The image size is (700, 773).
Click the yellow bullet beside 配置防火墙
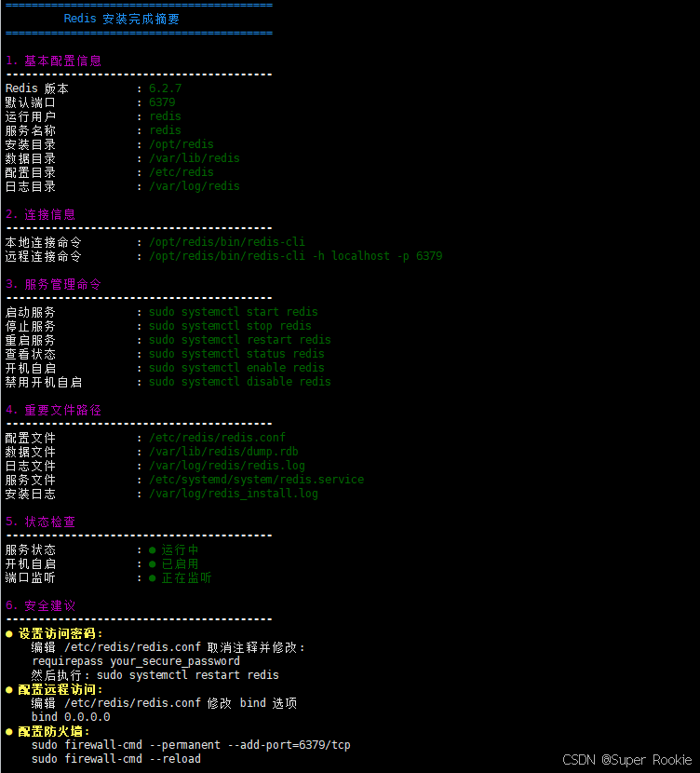(x=9, y=732)
